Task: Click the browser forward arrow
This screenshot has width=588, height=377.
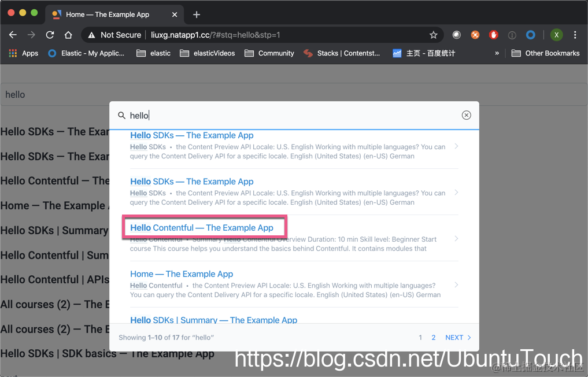Action: coord(31,35)
